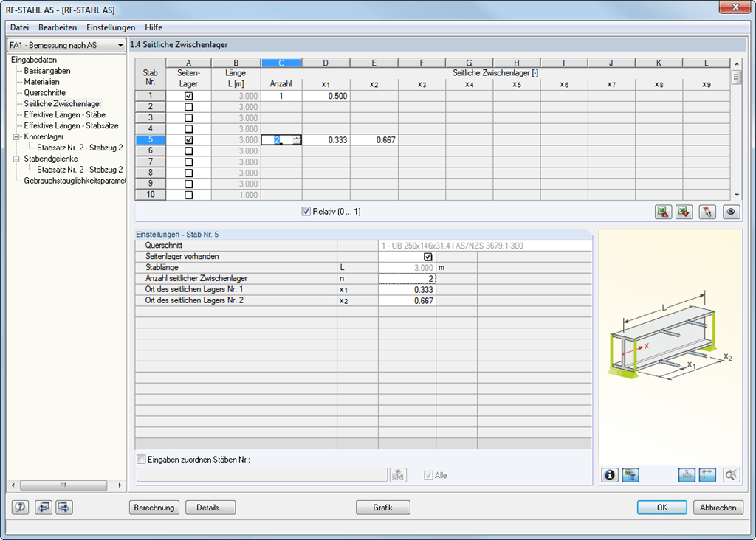The width and height of the screenshot is (756, 540).
Task: Check Seitenlager checkbox for Stab 9
Action: 188,184
